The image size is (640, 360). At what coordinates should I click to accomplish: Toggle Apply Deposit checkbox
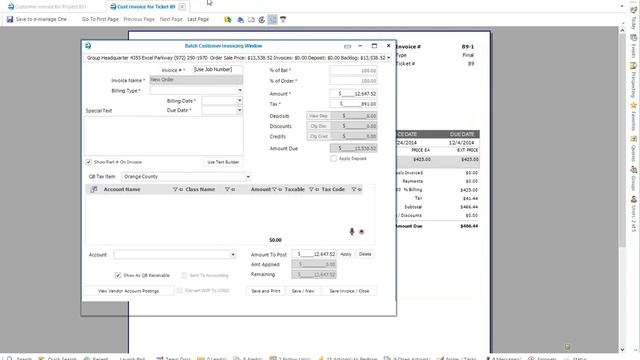pos(333,158)
